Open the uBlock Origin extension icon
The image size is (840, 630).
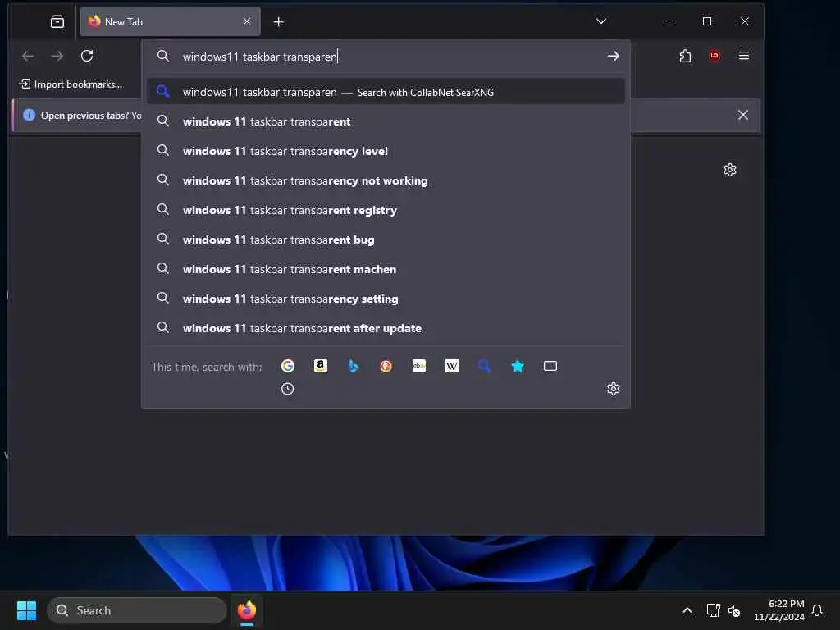pos(714,56)
